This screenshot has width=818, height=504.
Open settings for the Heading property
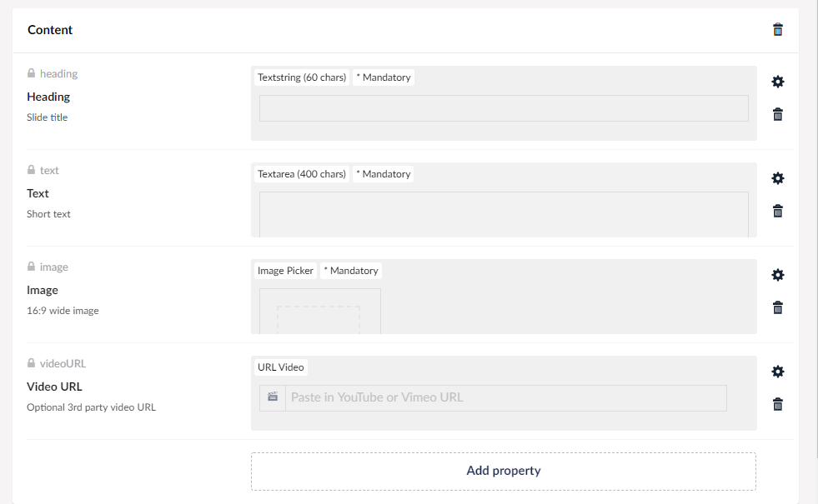click(777, 82)
